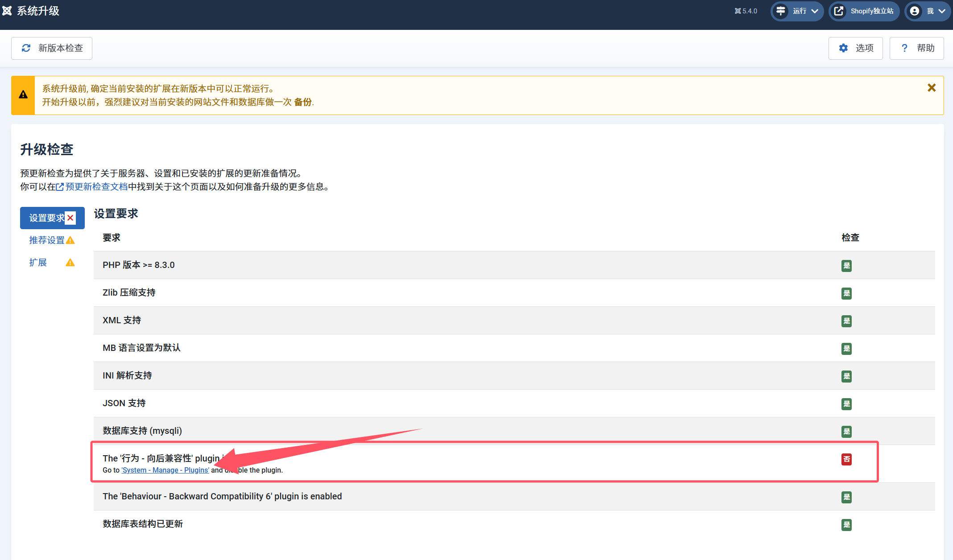Click the warning triangle in alert banner
Screen dimensions: 953x560
tap(23, 95)
